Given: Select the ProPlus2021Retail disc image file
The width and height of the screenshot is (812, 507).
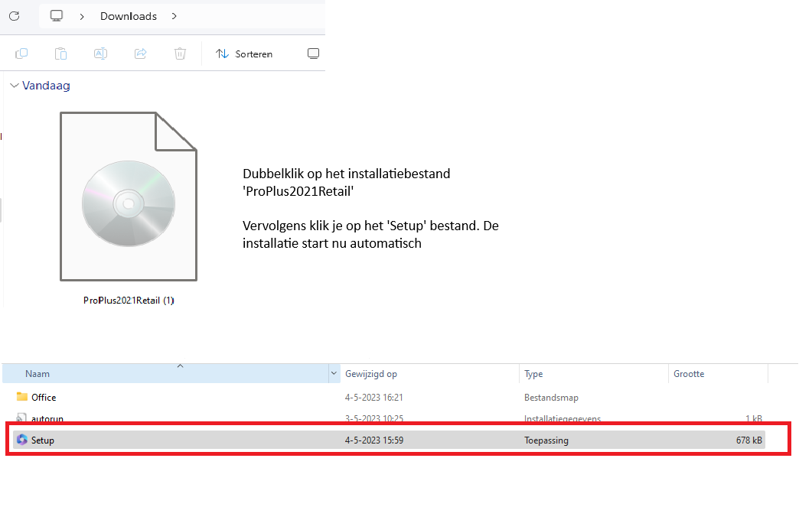Looking at the screenshot, I should [x=129, y=205].
